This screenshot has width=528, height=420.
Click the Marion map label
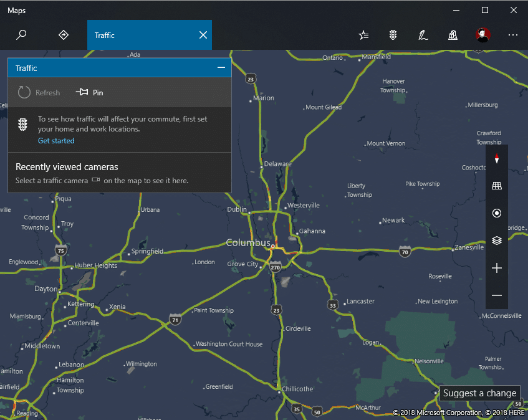tap(263, 98)
